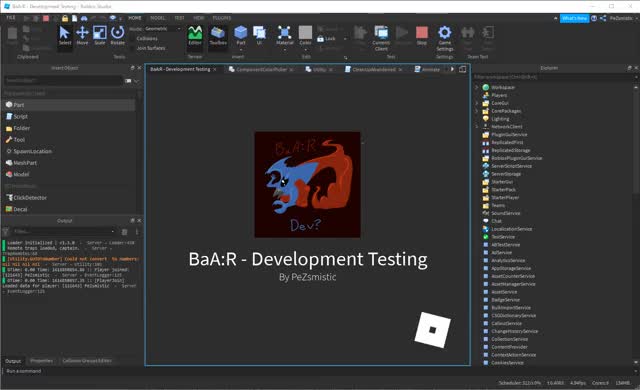This screenshot has height=390, width=640.
Task: Switch to the Properties bottom tab
Action: [42, 361]
